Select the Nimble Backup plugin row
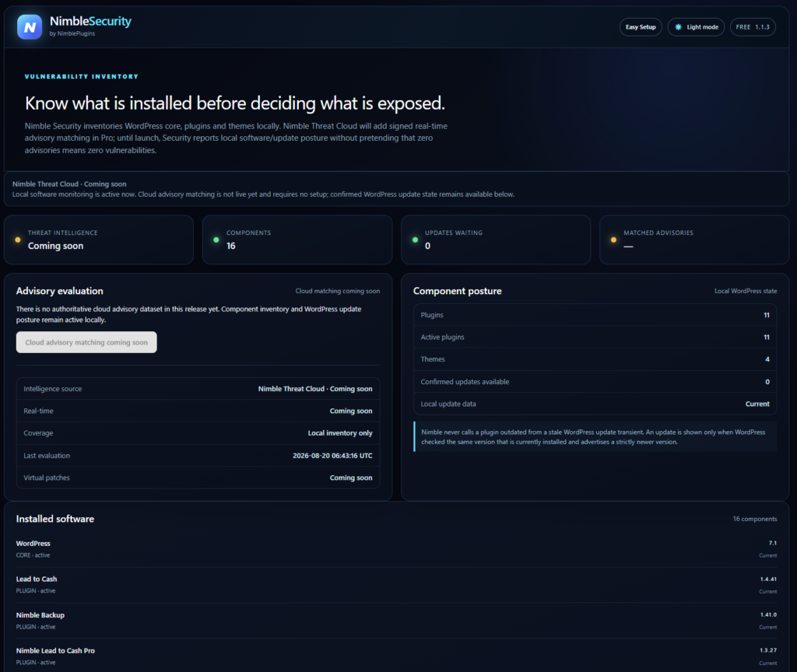797x672 pixels. [396, 621]
